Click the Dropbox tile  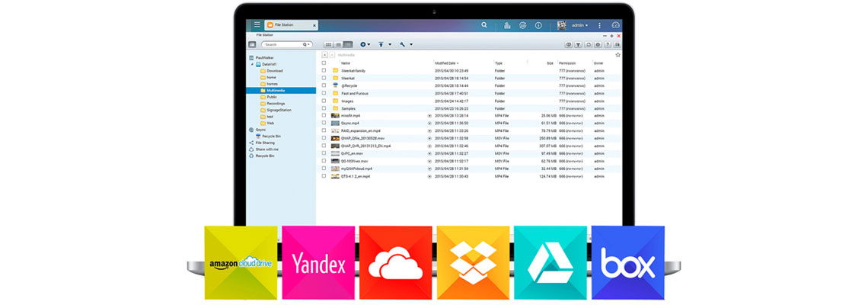474,263
